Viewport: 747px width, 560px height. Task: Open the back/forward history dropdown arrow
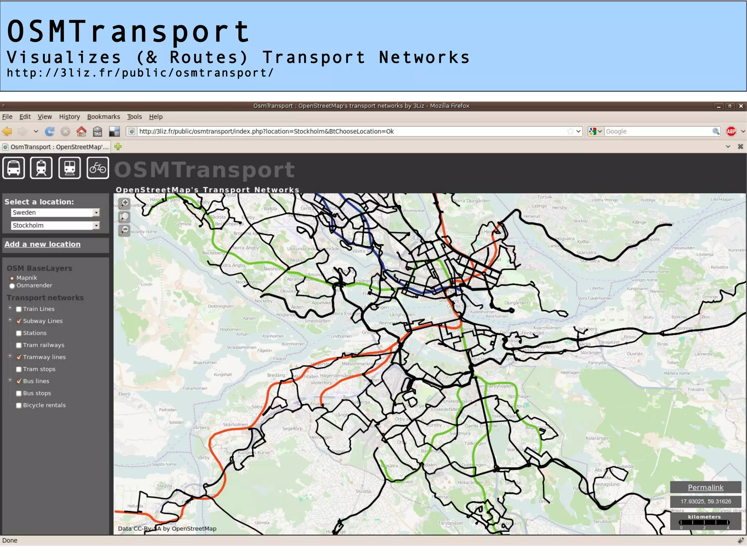(36, 131)
